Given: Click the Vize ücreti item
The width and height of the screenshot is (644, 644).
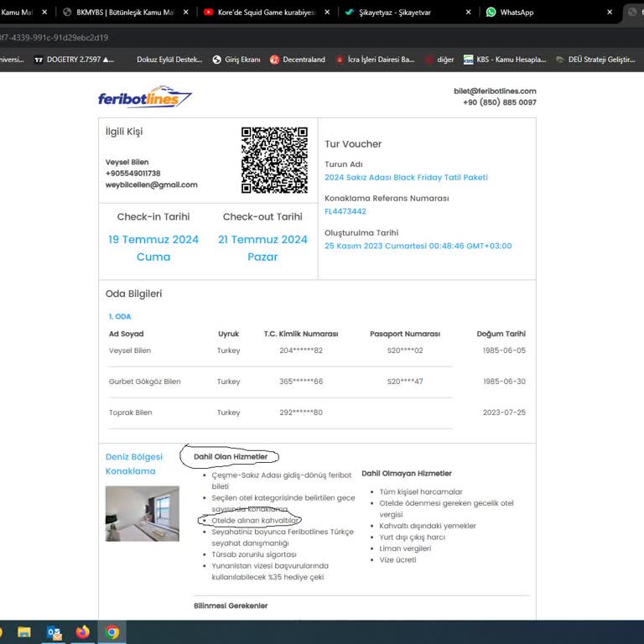Looking at the screenshot, I should (397, 560).
